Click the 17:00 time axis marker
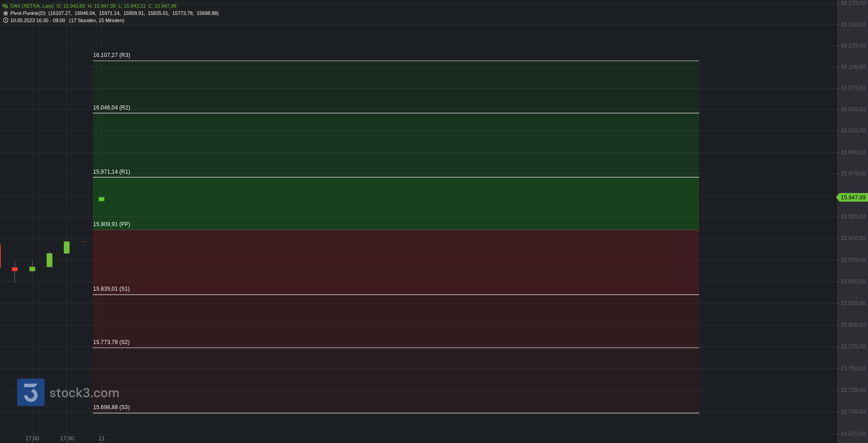868x443 pixels. (x=32, y=438)
